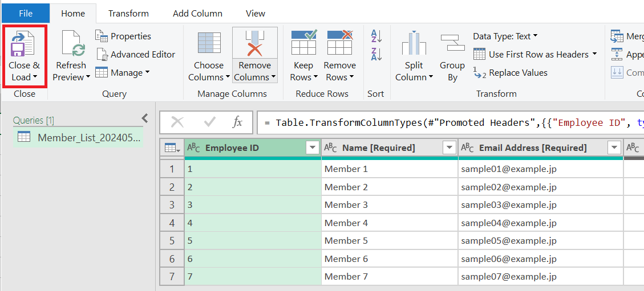This screenshot has width=644, height=291.
Task: Open the Add Column tab
Action: pos(197,13)
